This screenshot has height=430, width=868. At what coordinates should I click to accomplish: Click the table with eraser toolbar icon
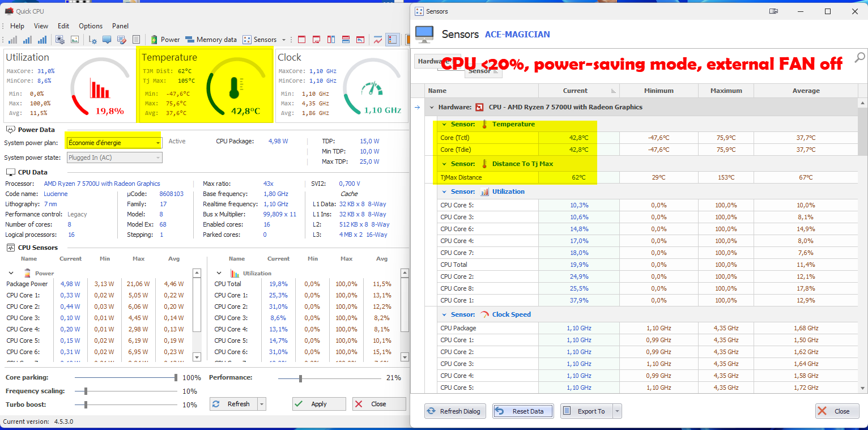[x=121, y=40]
